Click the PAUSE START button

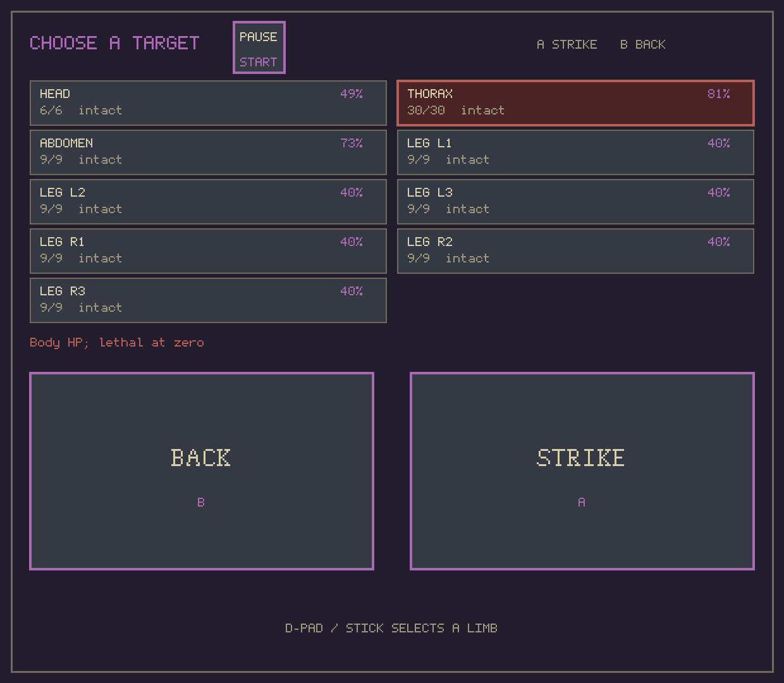(x=259, y=47)
